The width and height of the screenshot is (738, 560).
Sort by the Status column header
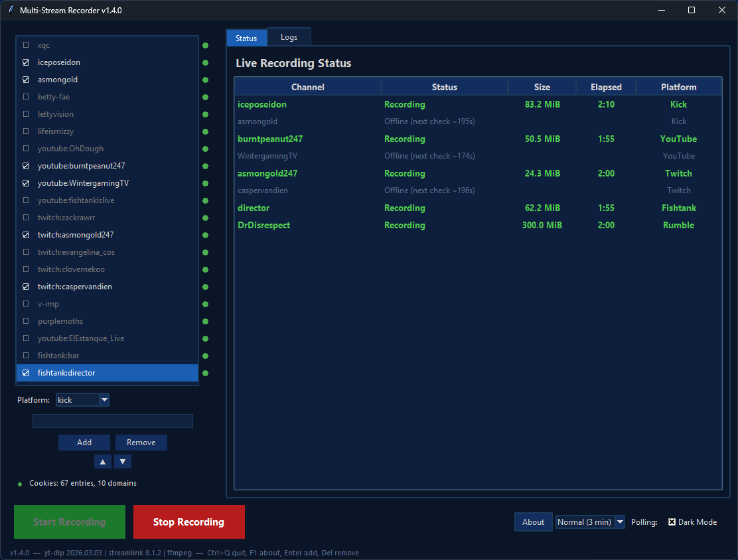pos(445,87)
